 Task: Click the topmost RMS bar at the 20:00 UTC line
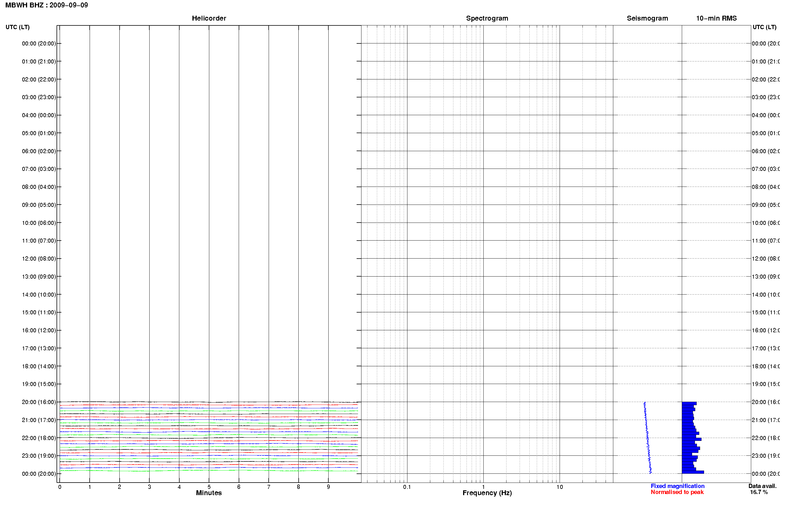[689, 403]
